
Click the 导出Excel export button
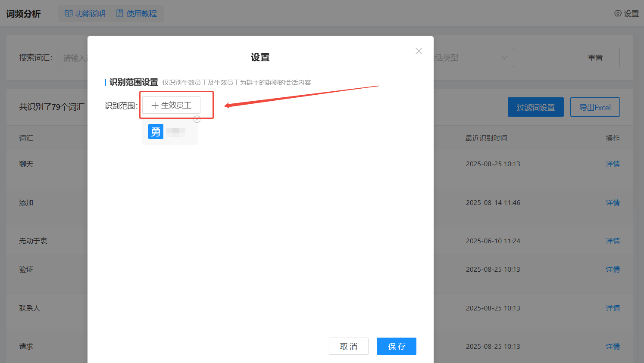point(594,107)
